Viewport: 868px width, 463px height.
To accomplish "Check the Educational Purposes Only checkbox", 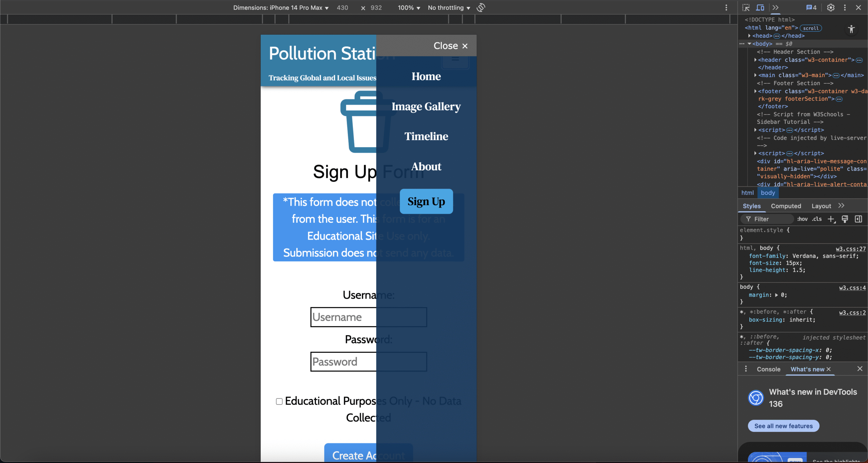I will 279,401.
